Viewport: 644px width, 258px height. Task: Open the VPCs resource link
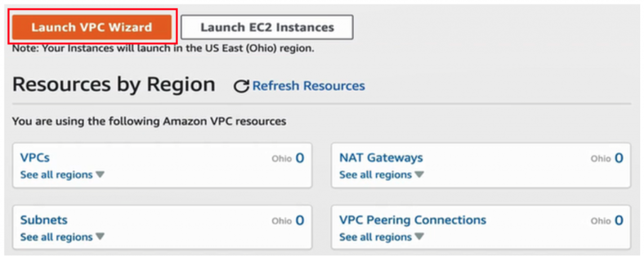[35, 158]
